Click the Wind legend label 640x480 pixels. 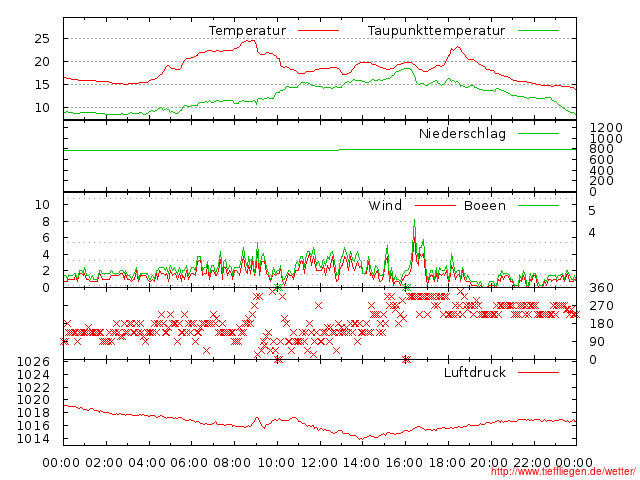[x=385, y=205]
